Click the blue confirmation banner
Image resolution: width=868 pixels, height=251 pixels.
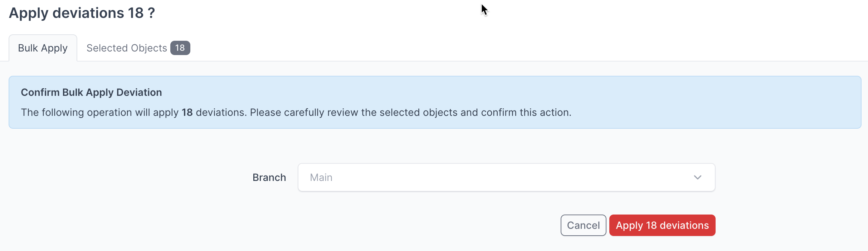[434, 102]
